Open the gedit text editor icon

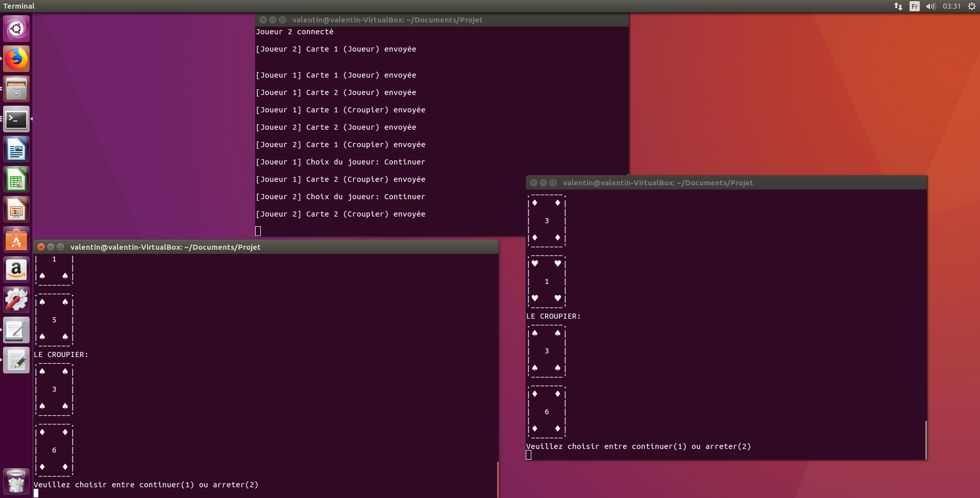coord(16,360)
